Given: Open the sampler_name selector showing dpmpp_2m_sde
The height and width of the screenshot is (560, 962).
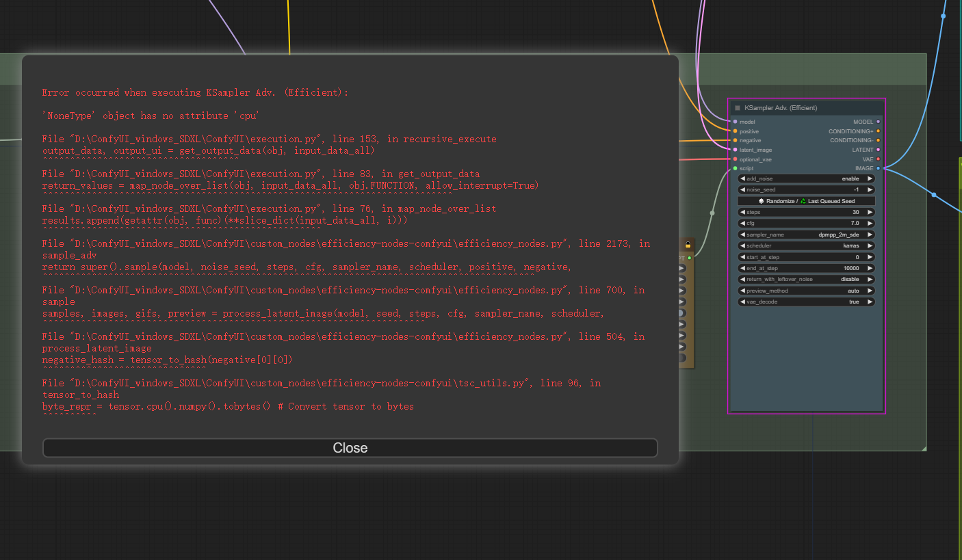Looking at the screenshot, I should (x=807, y=234).
